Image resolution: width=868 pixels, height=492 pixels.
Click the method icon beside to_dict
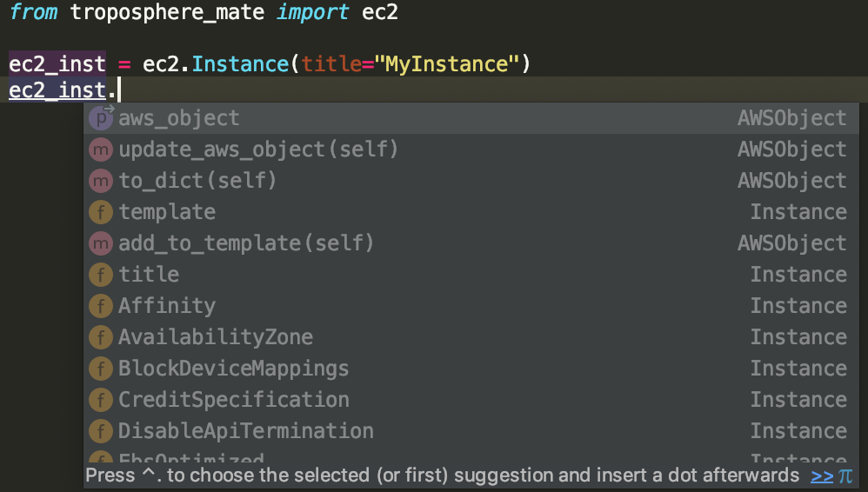pyautogui.click(x=102, y=181)
